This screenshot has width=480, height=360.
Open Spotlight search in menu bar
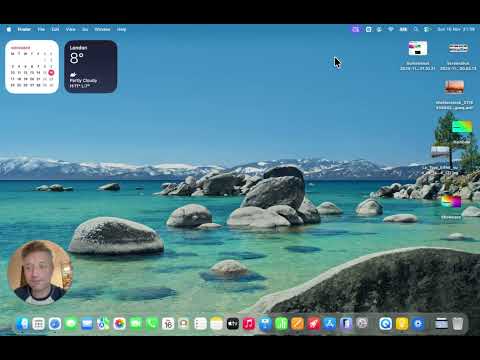pos(416,29)
